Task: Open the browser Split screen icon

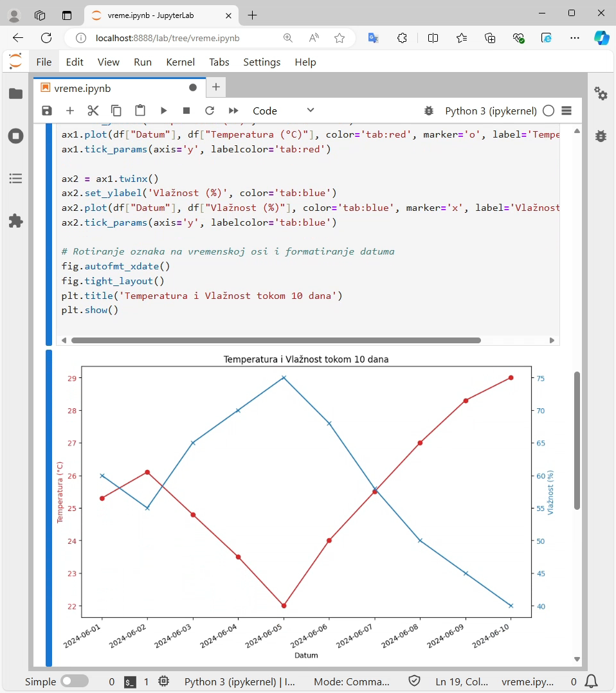Action: tap(433, 38)
